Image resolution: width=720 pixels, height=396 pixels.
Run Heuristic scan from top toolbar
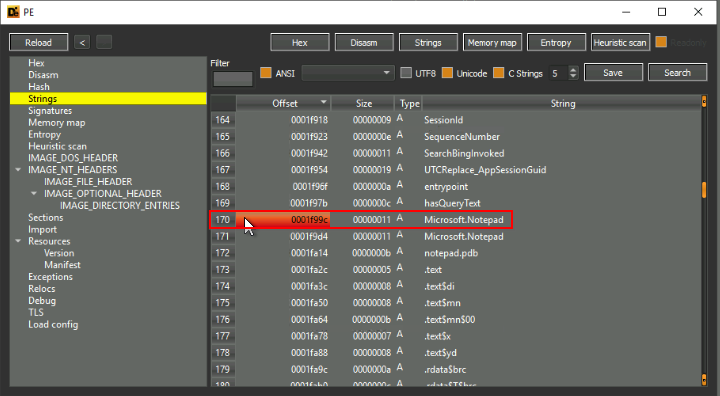[620, 42]
